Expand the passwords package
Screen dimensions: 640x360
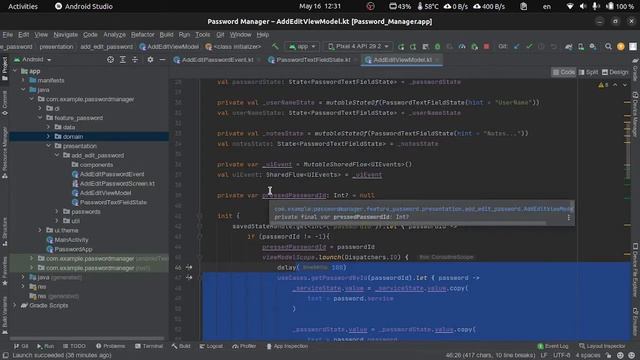tap(57, 211)
